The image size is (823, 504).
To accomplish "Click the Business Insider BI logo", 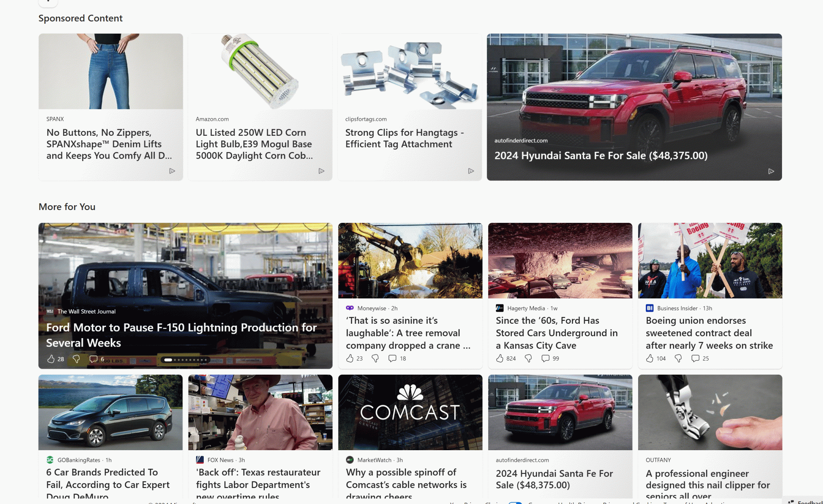I will [x=650, y=308].
